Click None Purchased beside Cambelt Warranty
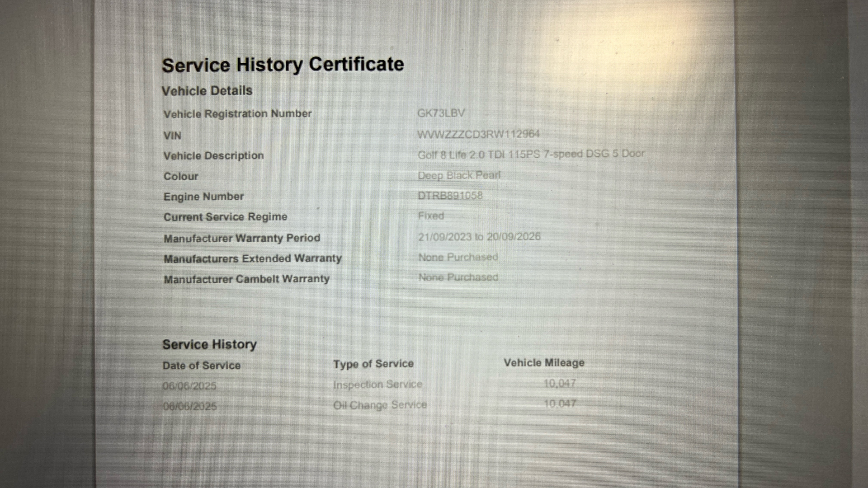The height and width of the screenshot is (488, 868). coord(458,277)
